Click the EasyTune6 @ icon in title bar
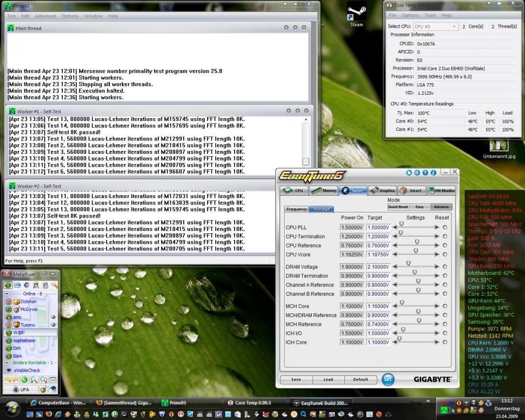 417,172
